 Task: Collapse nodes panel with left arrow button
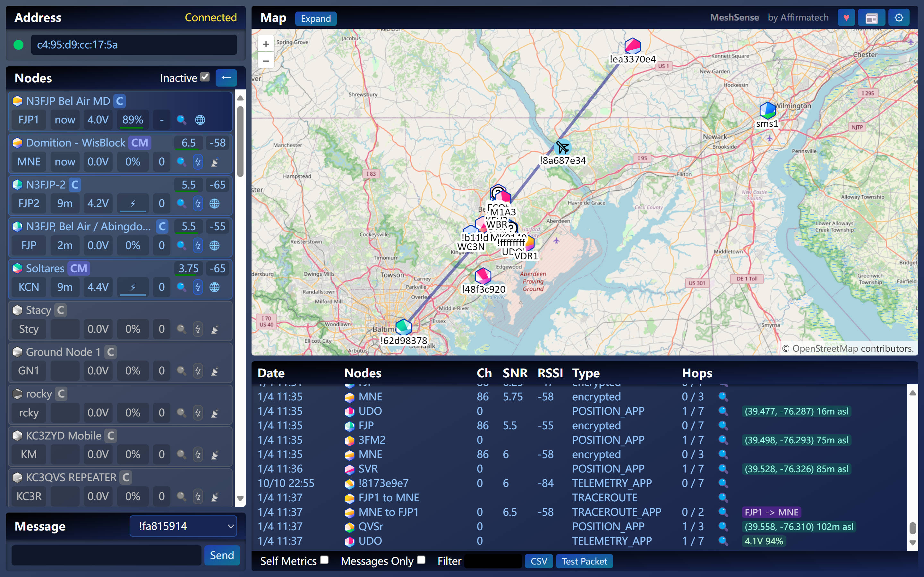pos(226,78)
